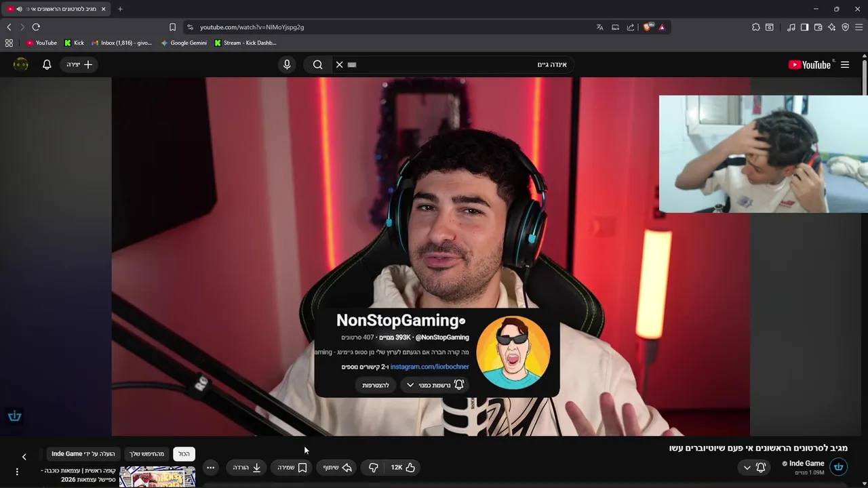Screen dimensions: 868x488
Task: Open the Stream - Kick Dashboard bookmark
Action: [245, 43]
